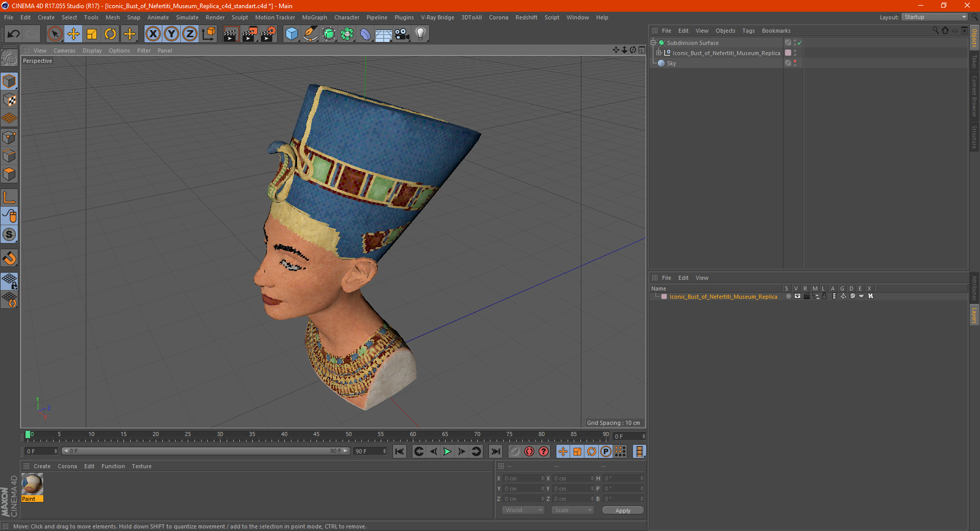Click the end frame 90 F field
Viewport: 980px width, 531px height.
click(370, 451)
